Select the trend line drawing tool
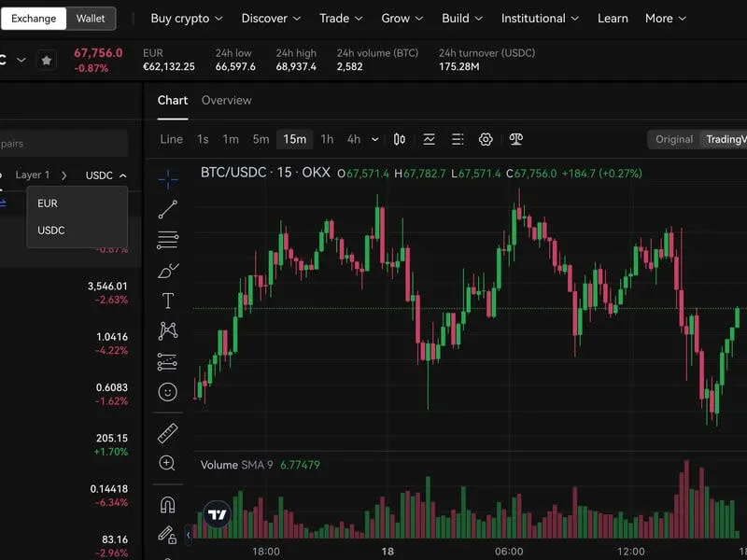 tap(167, 210)
